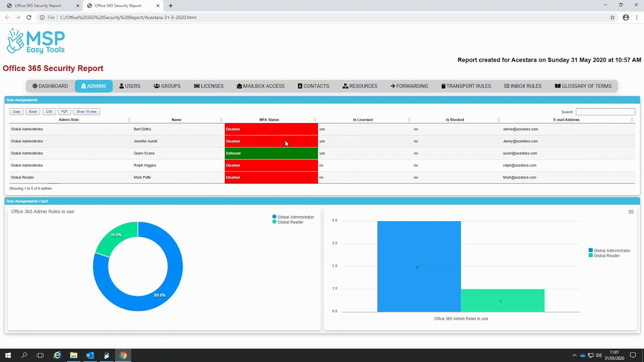Click the MSP Easy Tools logo
This screenshot has height=362, width=644.
(35, 41)
